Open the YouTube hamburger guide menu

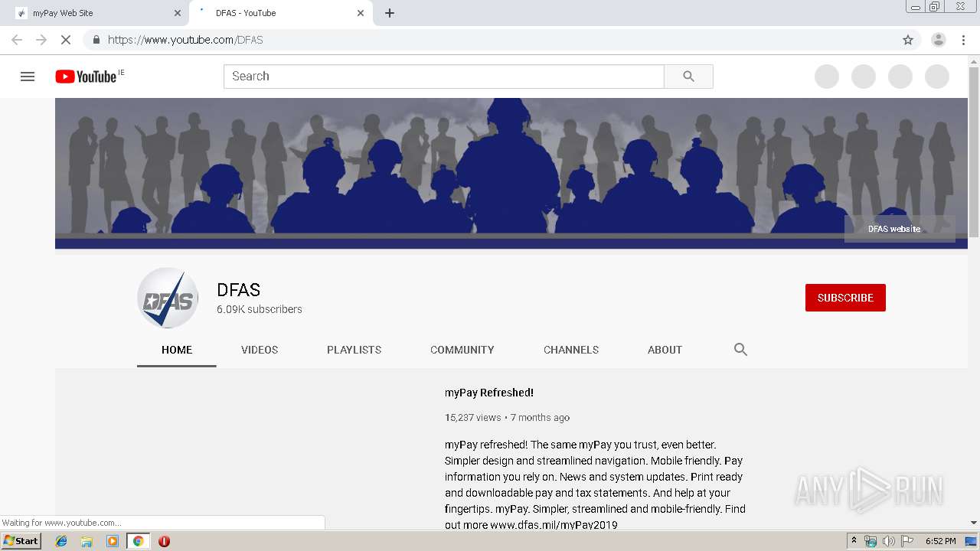pos(28,77)
